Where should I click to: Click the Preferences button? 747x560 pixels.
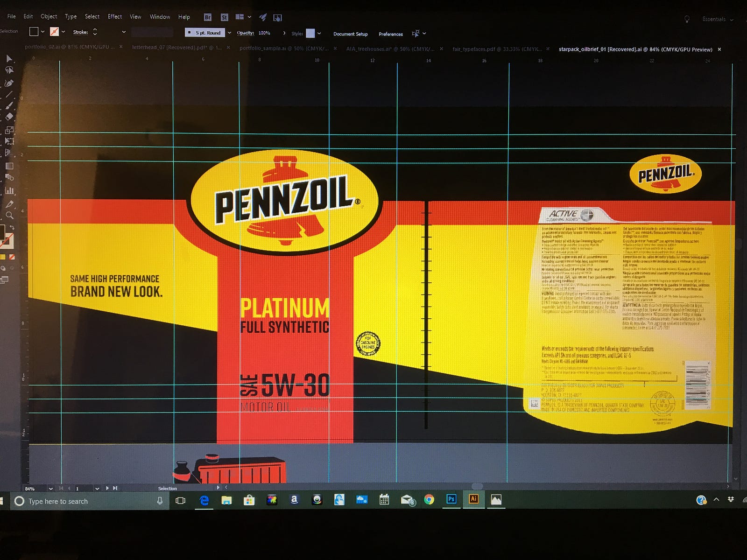[390, 34]
